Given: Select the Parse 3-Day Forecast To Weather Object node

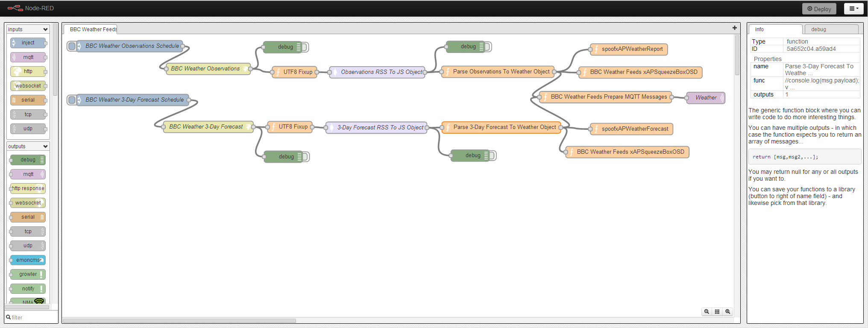Looking at the screenshot, I should click(501, 127).
